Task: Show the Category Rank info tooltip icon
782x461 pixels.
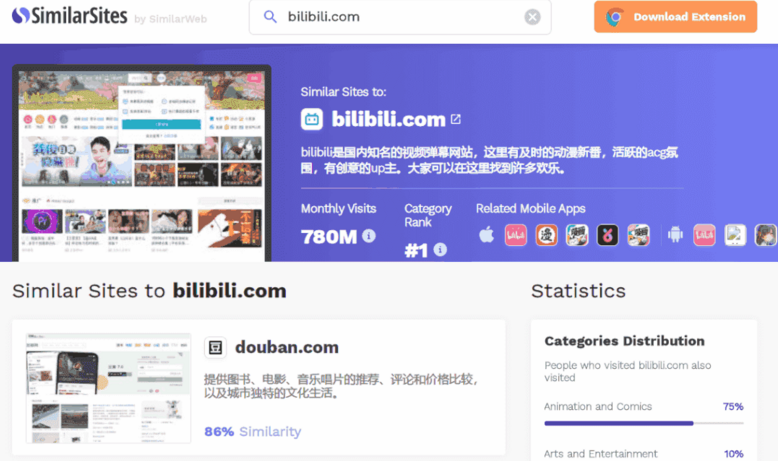Action: [440, 249]
